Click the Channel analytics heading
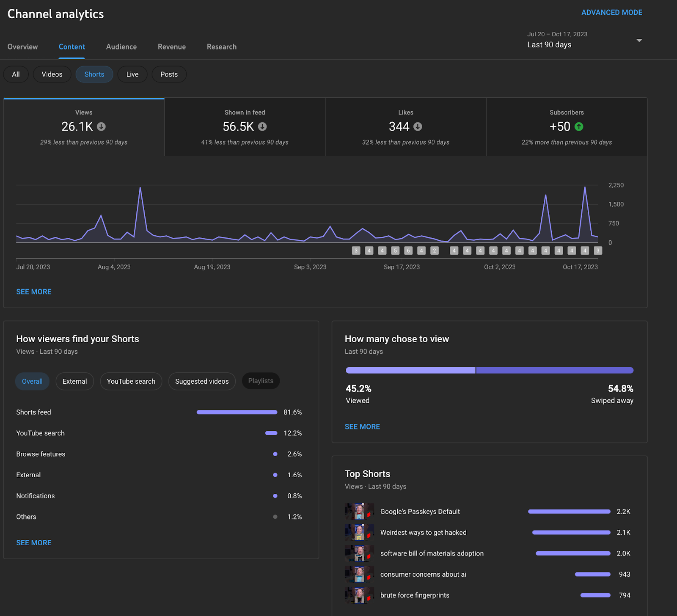Image resolution: width=677 pixels, height=616 pixels. (55, 14)
